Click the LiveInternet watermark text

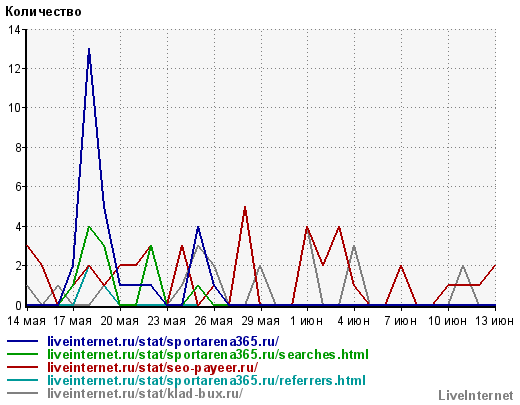tap(476, 396)
